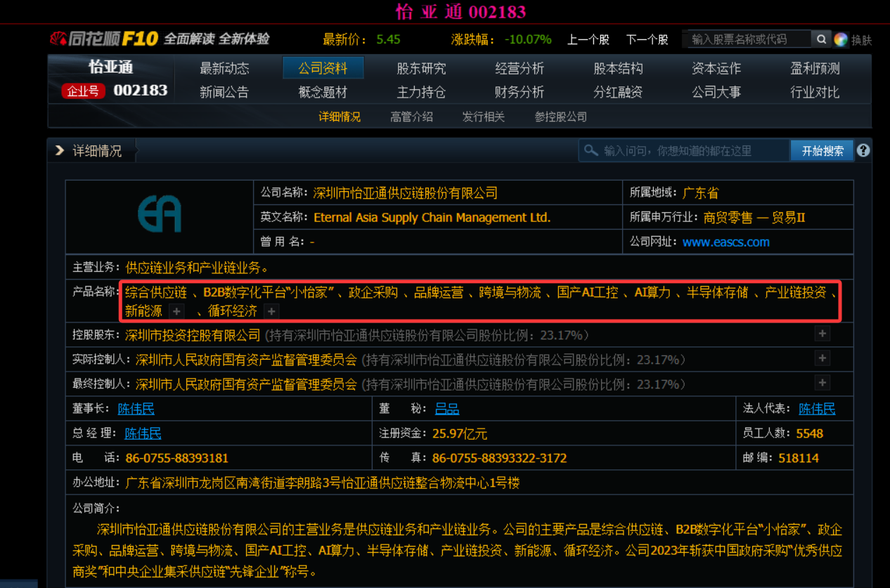Image resolution: width=890 pixels, height=588 pixels.
Task: Open 参控股公司 sub-tab
Action: click(560, 117)
